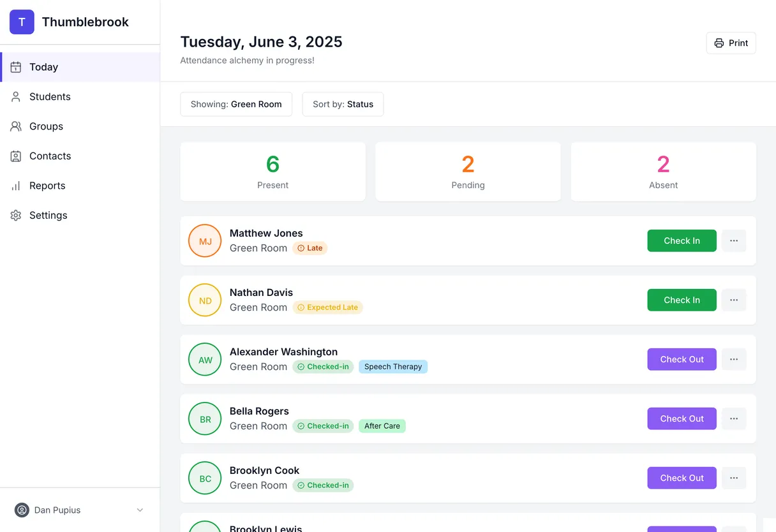Click the bar chart icon next to Reports
This screenshot has height=532, width=776.
[16, 186]
